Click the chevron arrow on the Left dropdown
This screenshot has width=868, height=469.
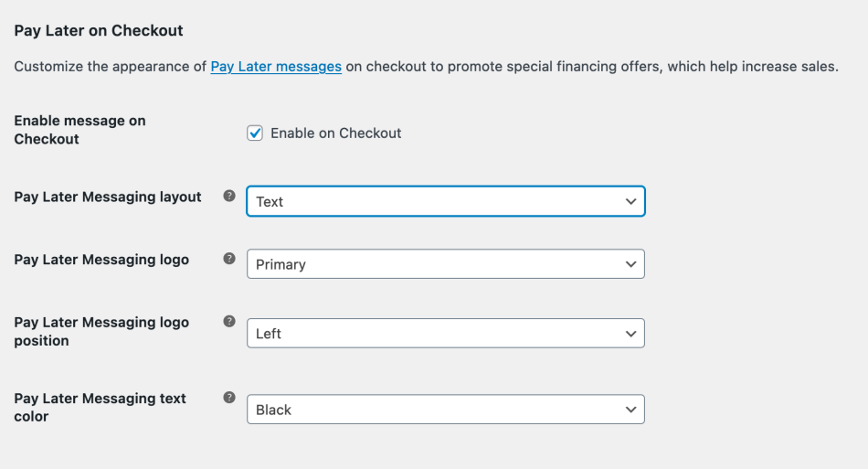point(630,334)
